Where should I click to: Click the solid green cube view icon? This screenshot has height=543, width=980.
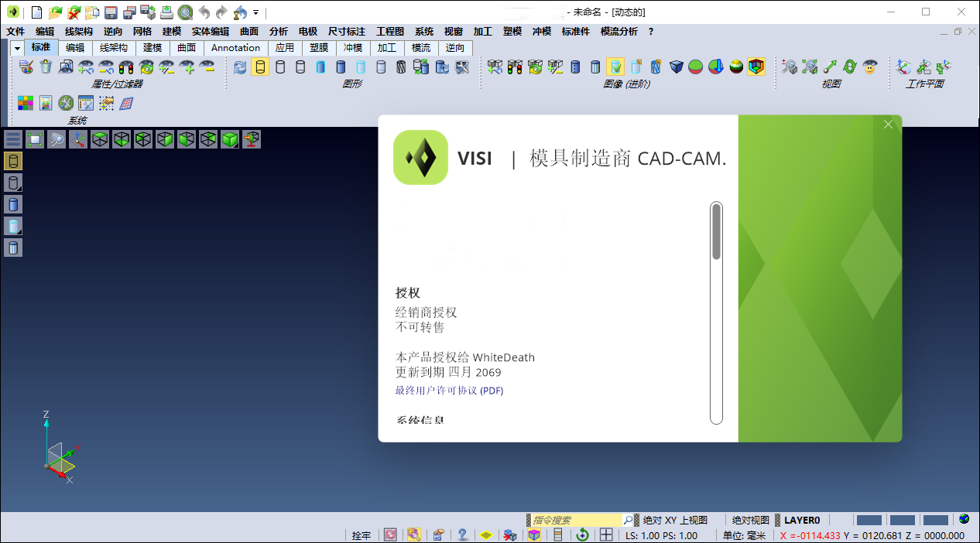pyautogui.click(x=230, y=139)
